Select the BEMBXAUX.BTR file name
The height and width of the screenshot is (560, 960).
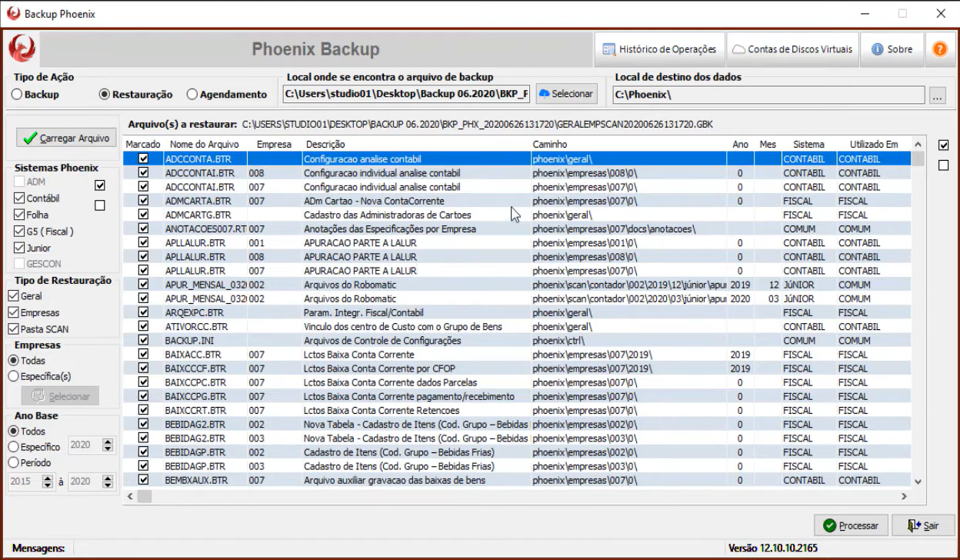click(x=196, y=480)
